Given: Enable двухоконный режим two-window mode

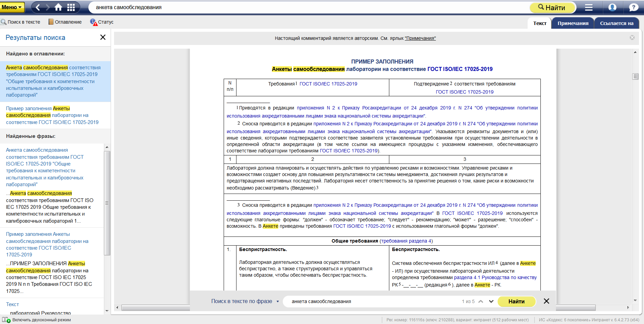Looking at the screenshot, I should click(x=37, y=320).
